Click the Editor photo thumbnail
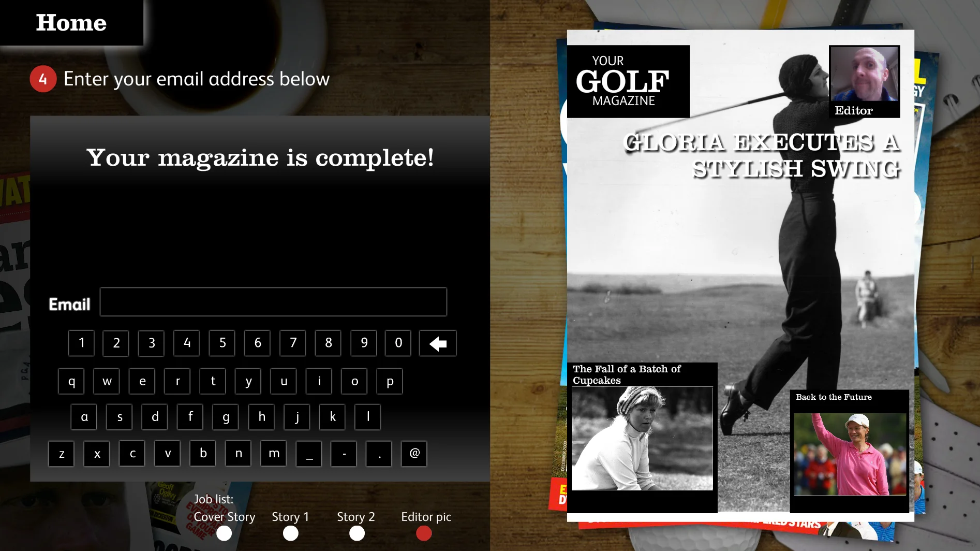The height and width of the screenshot is (551, 980). (x=864, y=74)
